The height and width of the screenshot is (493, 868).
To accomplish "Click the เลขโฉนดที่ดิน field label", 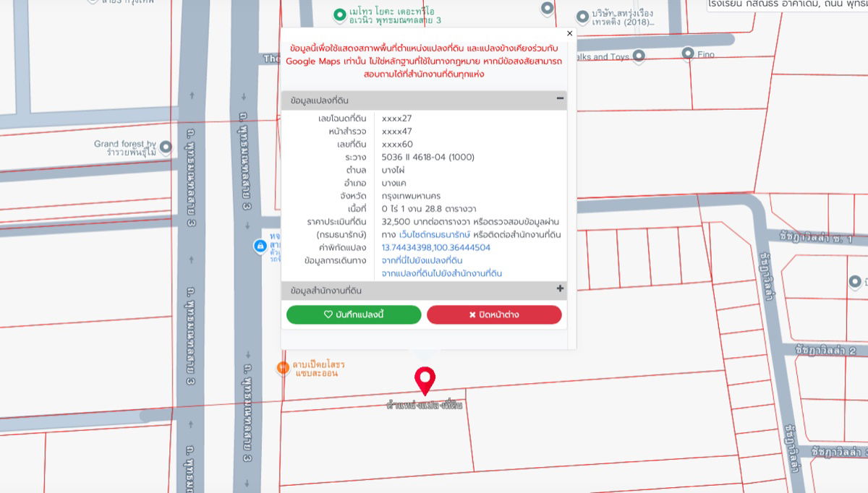I will (x=342, y=118).
